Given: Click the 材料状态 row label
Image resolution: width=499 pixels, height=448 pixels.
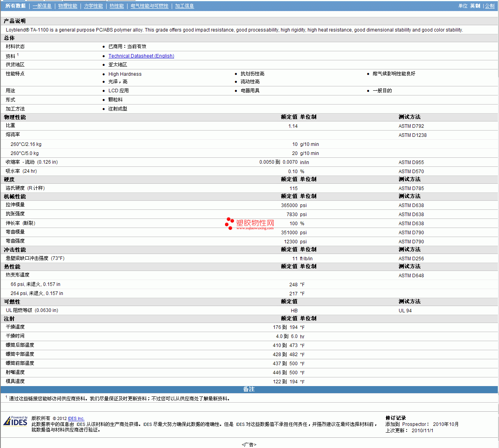Looking at the screenshot, I should tap(15, 47).
